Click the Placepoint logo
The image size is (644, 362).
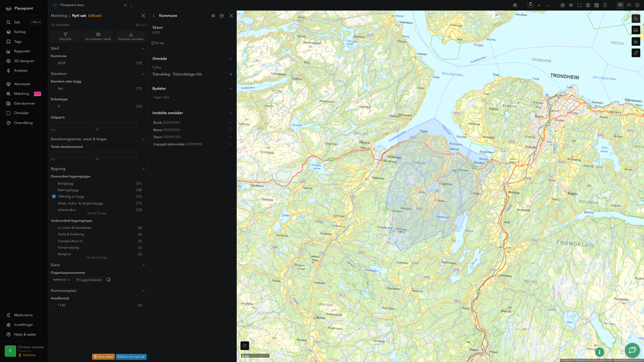(20, 8)
